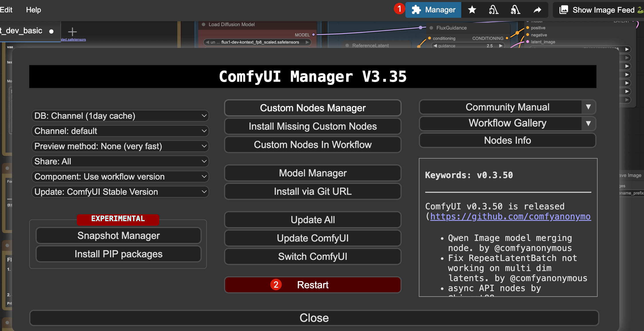Open DB: Channel (1day cache) dropdown
This screenshot has height=331, width=644.
[120, 116]
